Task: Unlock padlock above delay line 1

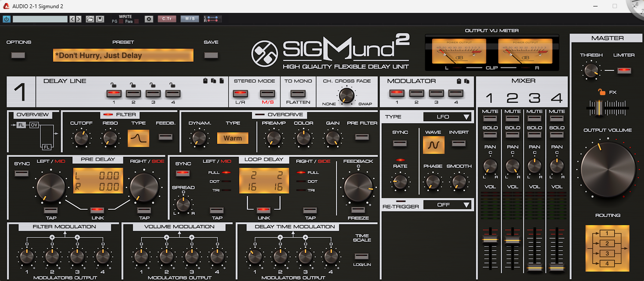Action: click(x=113, y=85)
